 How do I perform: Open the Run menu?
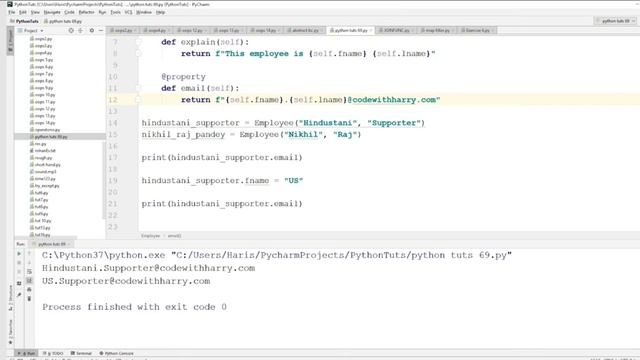[x=102, y=12]
